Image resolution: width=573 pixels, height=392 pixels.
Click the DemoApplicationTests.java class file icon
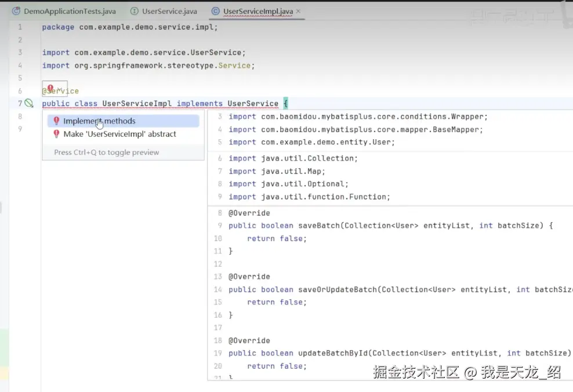16,12
